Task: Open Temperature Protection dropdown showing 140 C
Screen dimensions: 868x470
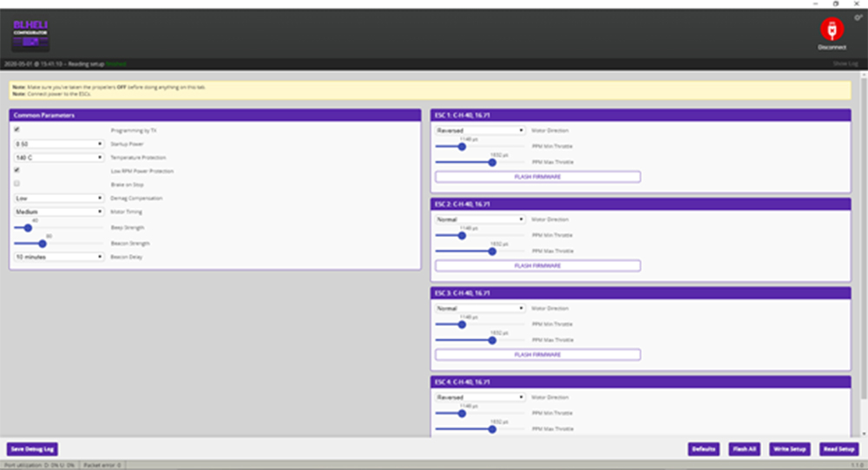Action: click(59, 158)
